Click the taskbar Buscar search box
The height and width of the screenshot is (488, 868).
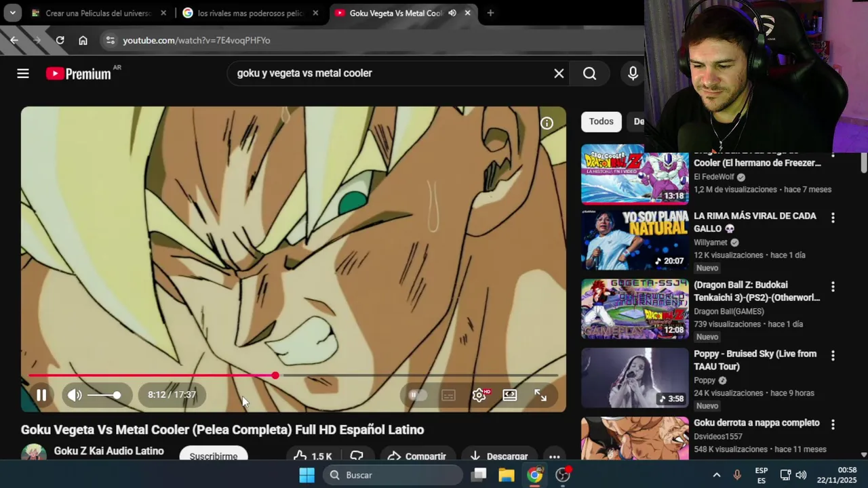click(393, 475)
